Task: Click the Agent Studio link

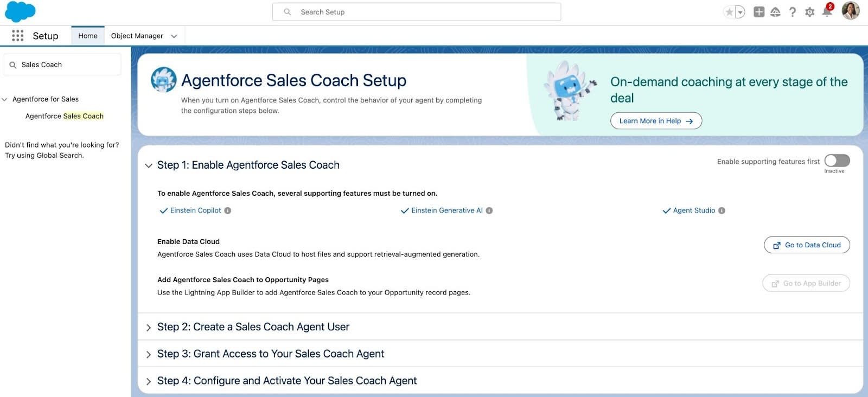Action: pyautogui.click(x=694, y=210)
